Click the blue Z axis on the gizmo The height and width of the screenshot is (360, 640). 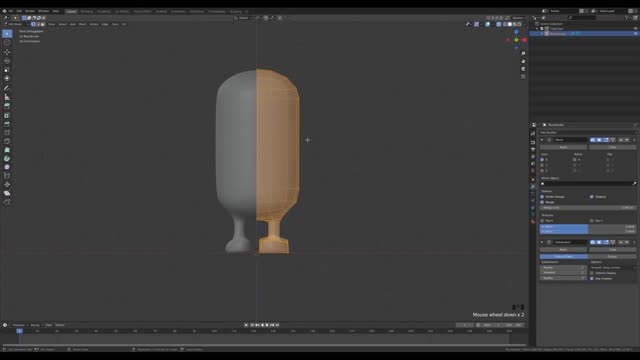coord(516,32)
